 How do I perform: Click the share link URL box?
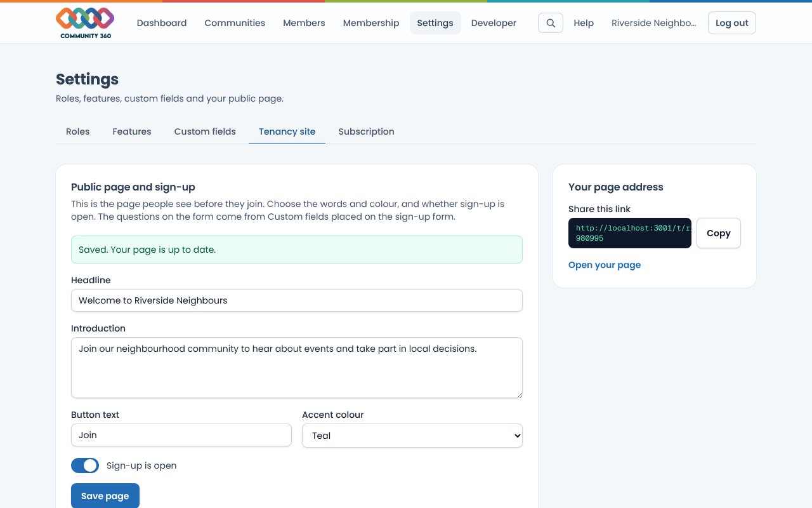pyautogui.click(x=630, y=233)
